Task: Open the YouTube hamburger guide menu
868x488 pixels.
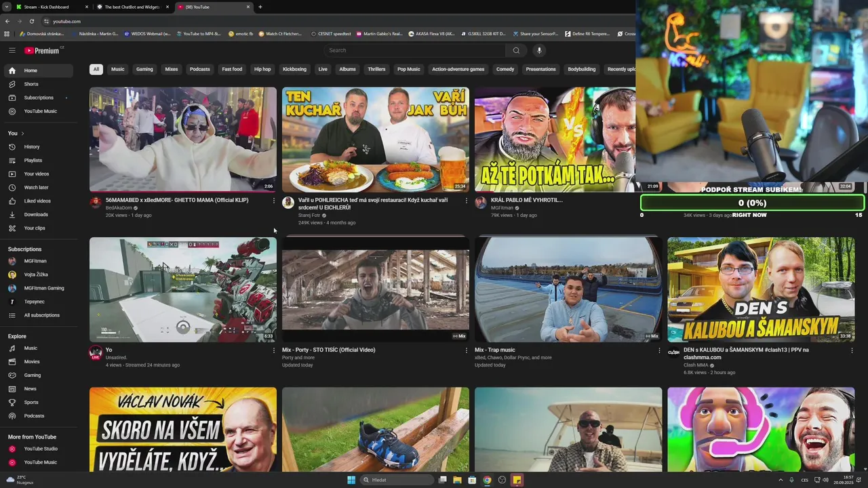Action: click(x=12, y=50)
